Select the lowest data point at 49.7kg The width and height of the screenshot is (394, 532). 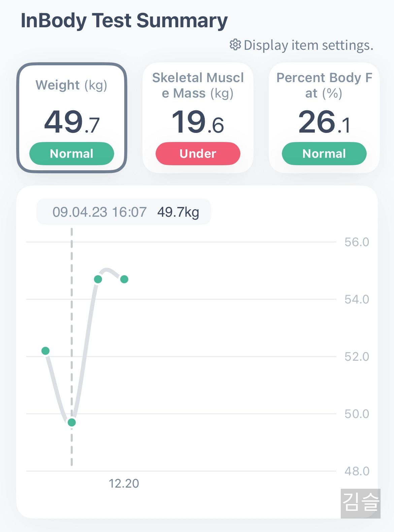pos(72,422)
